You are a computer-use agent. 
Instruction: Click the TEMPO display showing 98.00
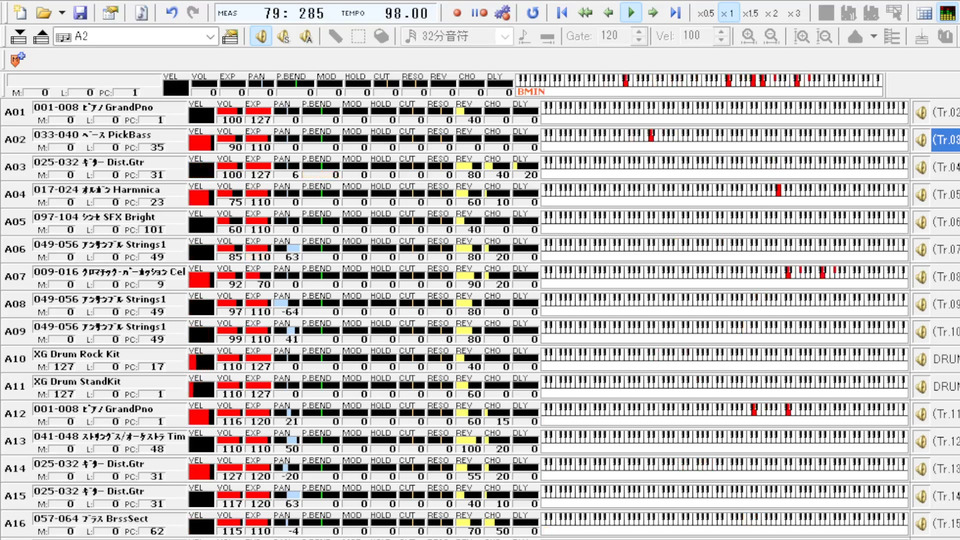pyautogui.click(x=407, y=13)
